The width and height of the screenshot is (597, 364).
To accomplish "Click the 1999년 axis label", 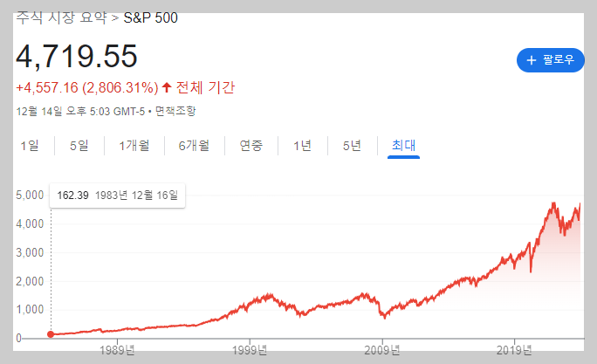I will [x=250, y=350].
